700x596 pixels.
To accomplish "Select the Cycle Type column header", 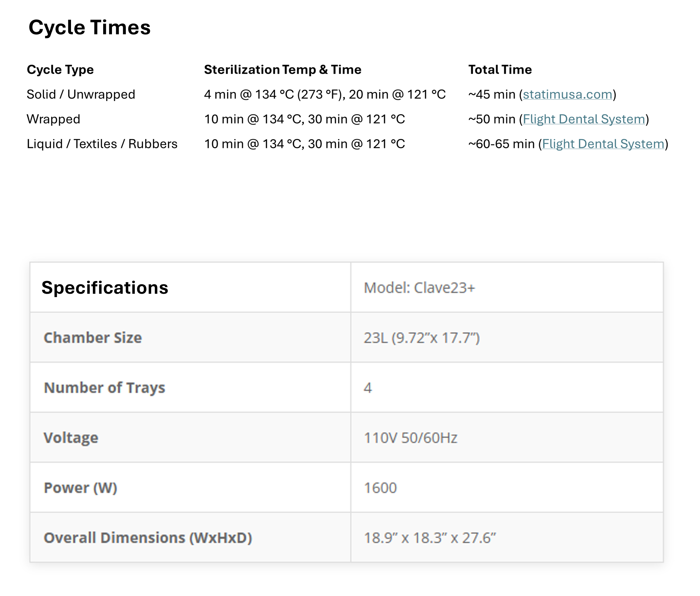I will coord(60,69).
